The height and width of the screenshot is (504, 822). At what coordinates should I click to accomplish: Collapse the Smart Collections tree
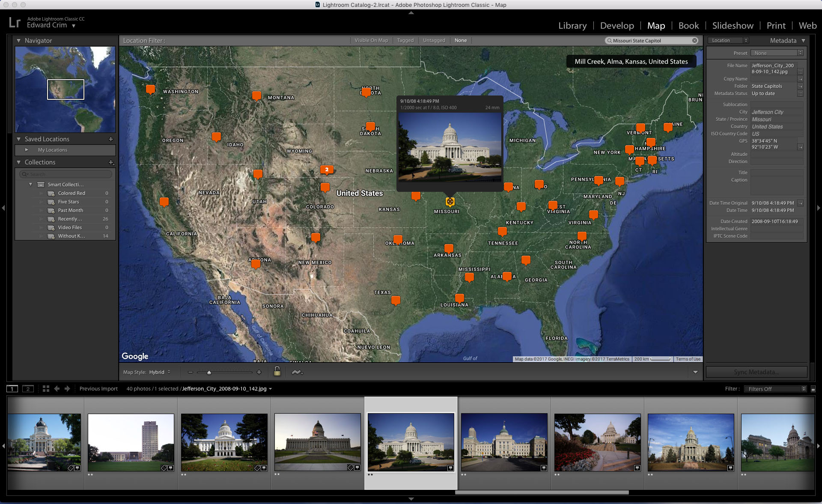click(30, 185)
